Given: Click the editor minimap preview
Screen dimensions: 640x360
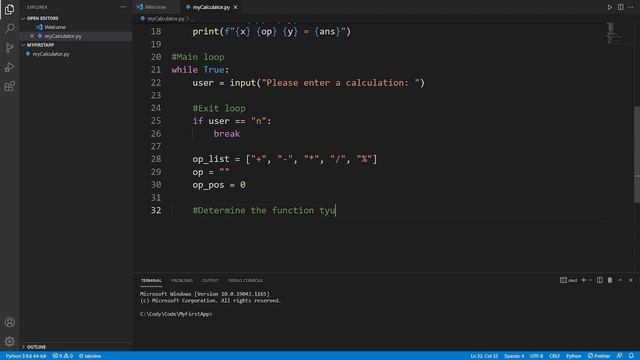Looking at the screenshot, I should [x=614, y=33].
